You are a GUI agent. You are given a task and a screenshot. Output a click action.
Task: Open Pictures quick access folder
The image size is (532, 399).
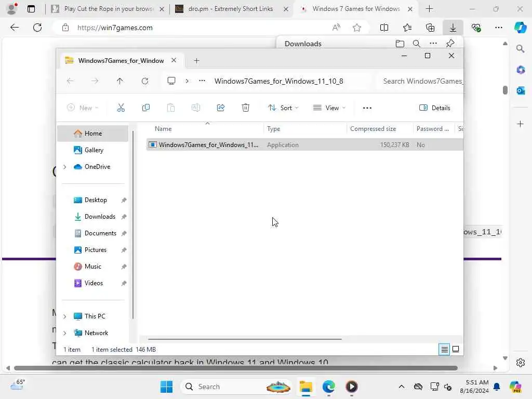[x=95, y=250]
